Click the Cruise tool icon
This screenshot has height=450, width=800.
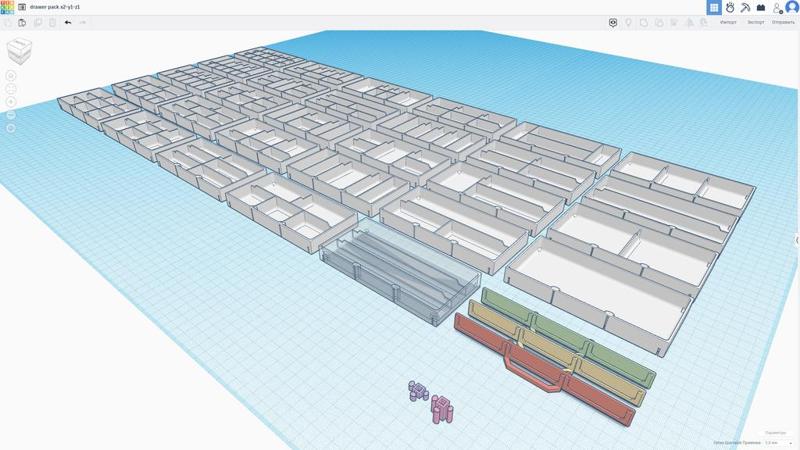704,22
